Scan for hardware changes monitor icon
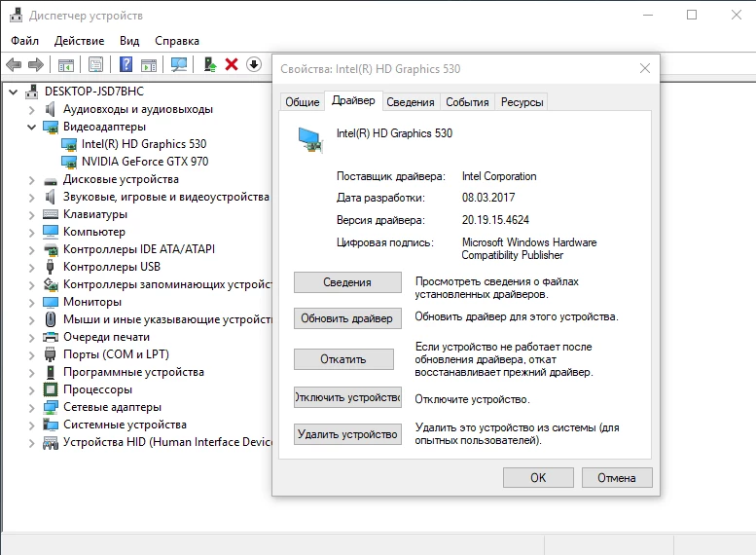Viewport: 756px width, 555px height. 179,64
